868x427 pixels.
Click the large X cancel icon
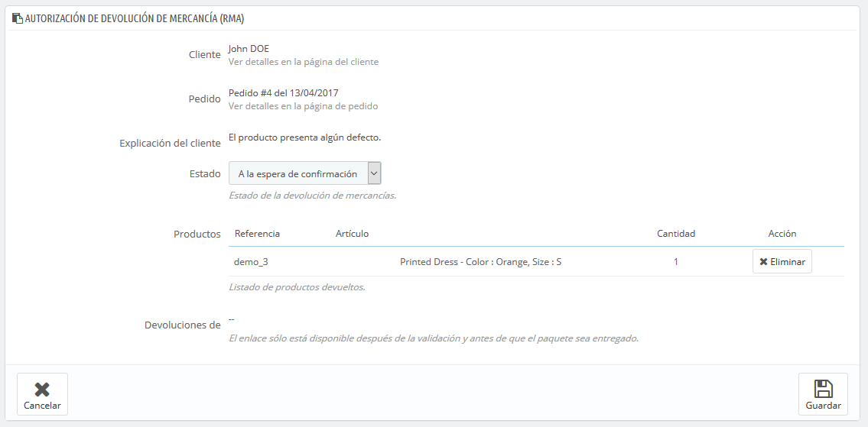click(42, 390)
